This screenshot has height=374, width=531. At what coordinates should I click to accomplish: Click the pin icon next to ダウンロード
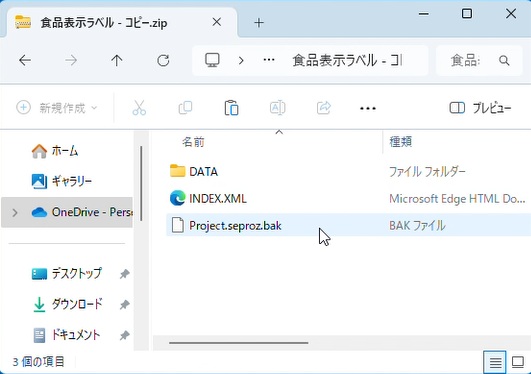coord(125,305)
